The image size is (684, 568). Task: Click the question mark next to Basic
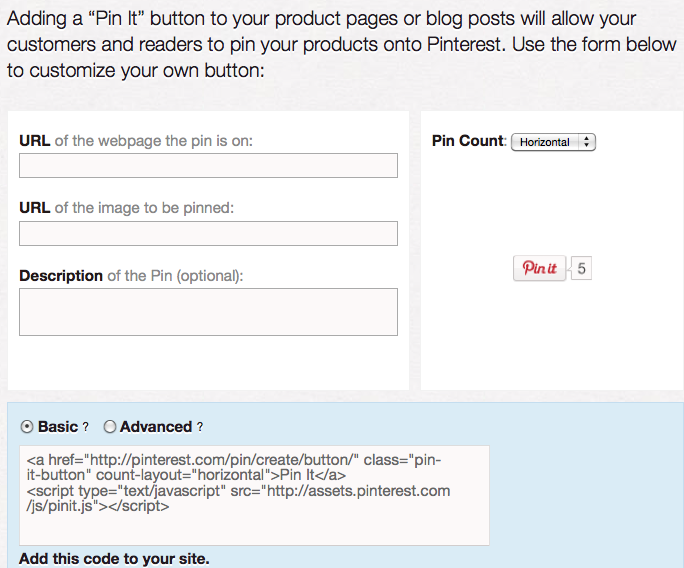pos(86,427)
